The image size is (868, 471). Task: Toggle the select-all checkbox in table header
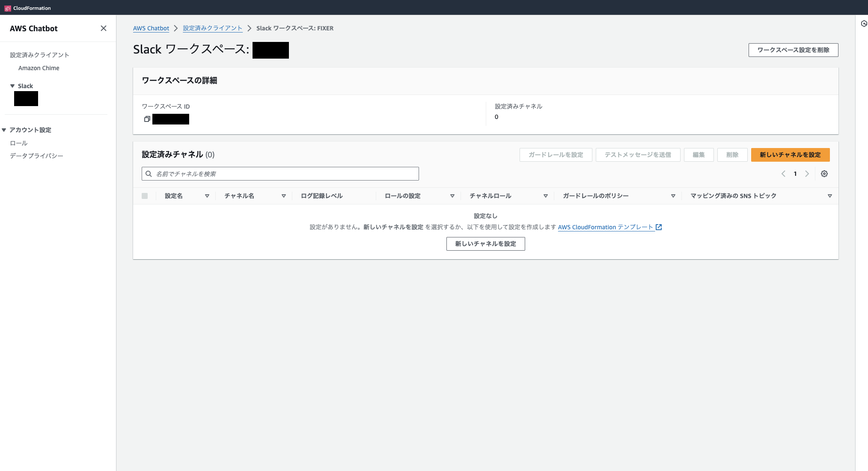click(145, 196)
